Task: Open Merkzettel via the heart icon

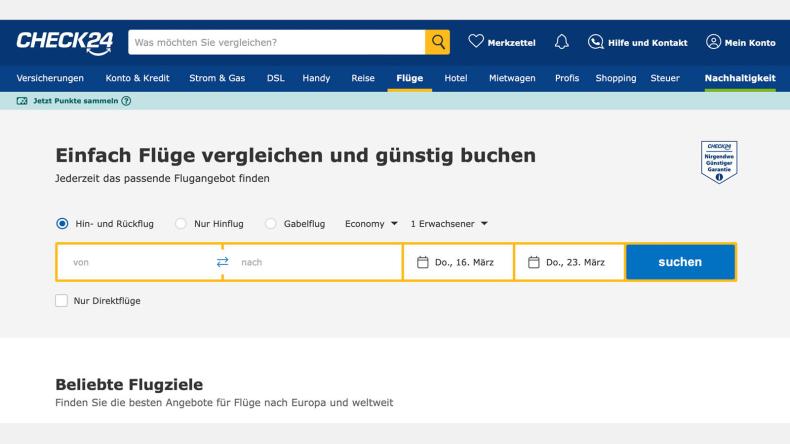Action: pos(476,42)
